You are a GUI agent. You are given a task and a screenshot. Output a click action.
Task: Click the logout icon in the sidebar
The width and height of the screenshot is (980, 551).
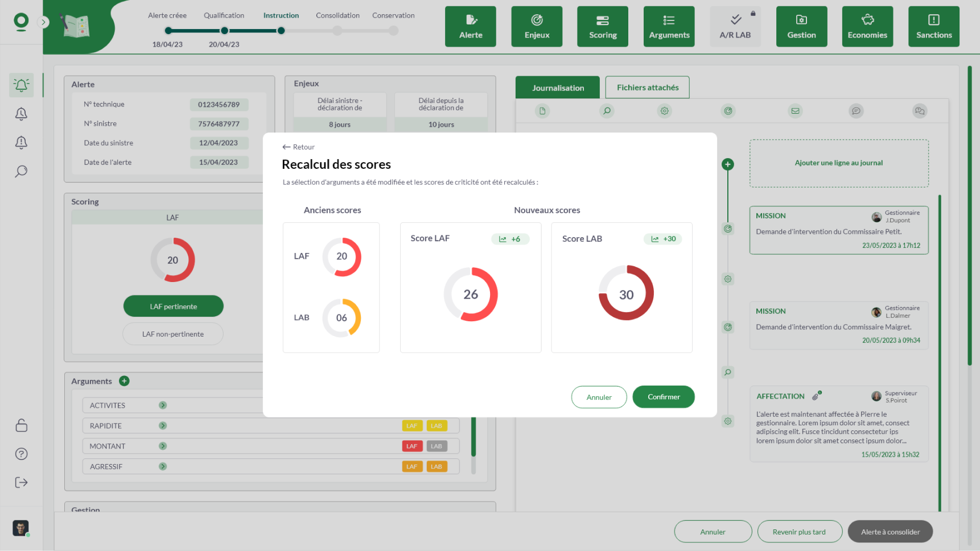(21, 483)
